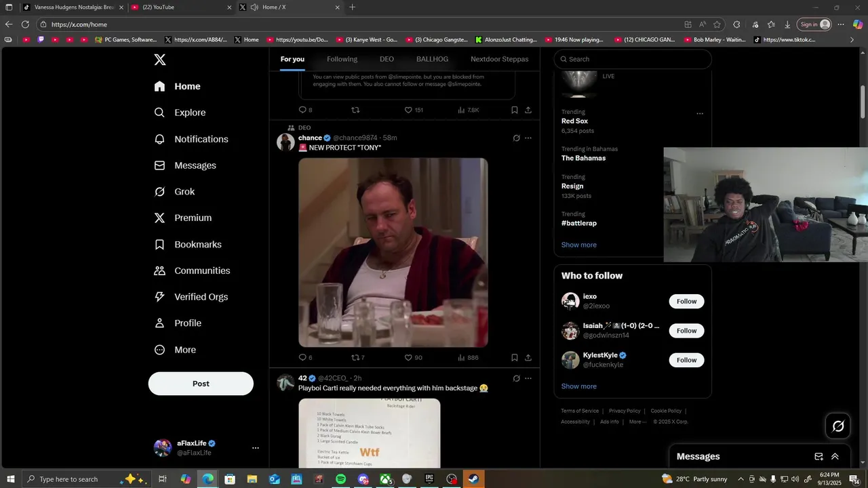The width and height of the screenshot is (868, 488).
Task: Open Home from the left sidebar
Action: tap(177, 86)
